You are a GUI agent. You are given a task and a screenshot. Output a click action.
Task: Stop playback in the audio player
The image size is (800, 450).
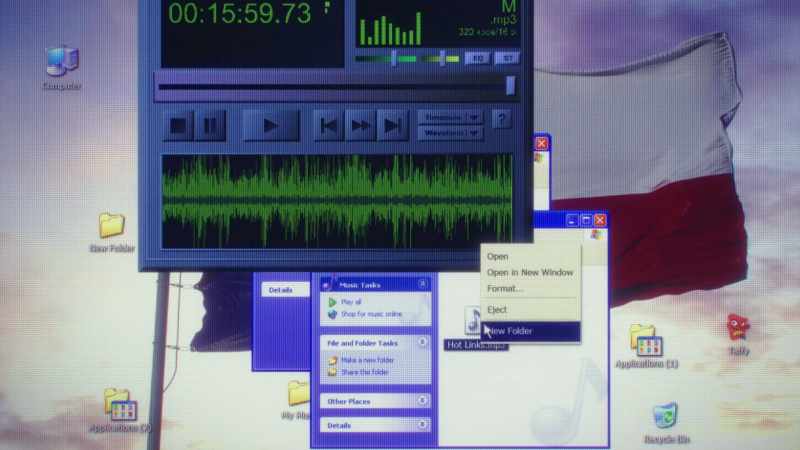point(178,126)
